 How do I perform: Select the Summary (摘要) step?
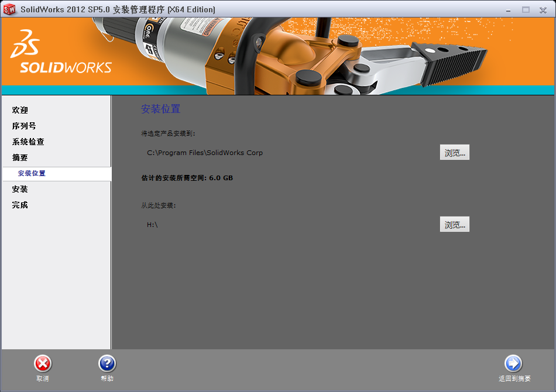point(20,157)
